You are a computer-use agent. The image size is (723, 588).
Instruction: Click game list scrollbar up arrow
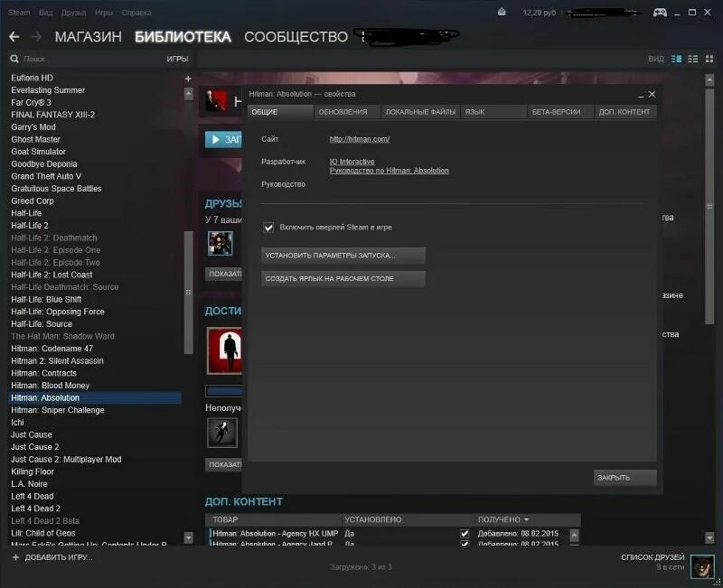coord(189,94)
